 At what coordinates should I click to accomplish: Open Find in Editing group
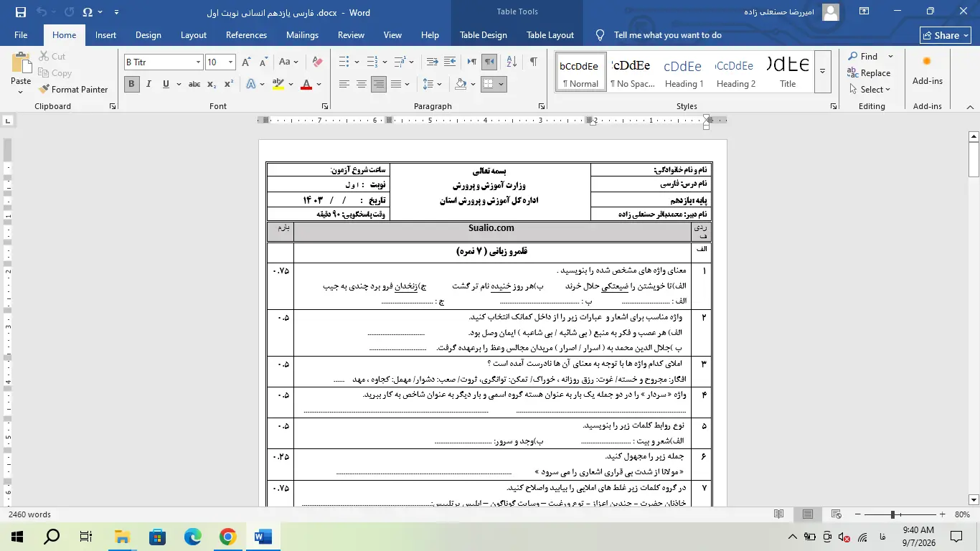coord(862,56)
